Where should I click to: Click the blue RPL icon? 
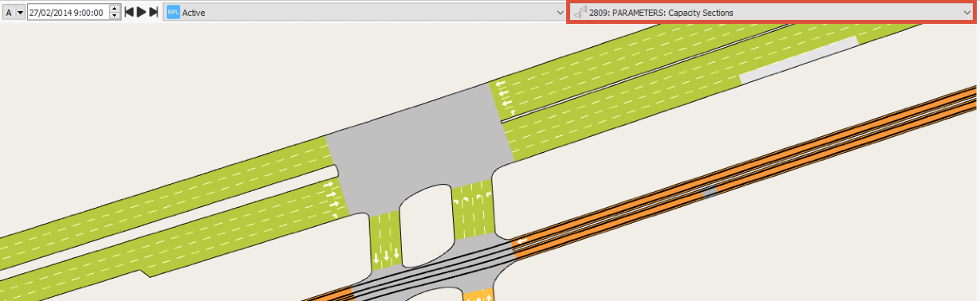173,13
